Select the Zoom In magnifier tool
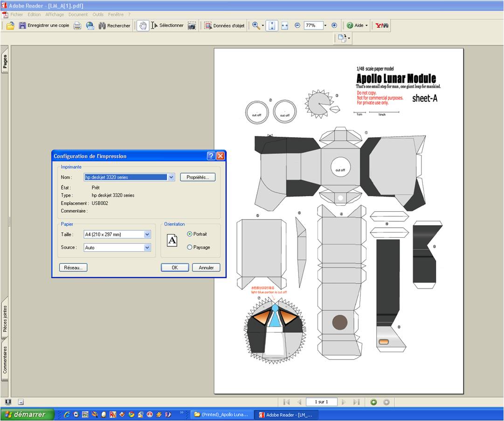The image size is (504, 421). 256,25
